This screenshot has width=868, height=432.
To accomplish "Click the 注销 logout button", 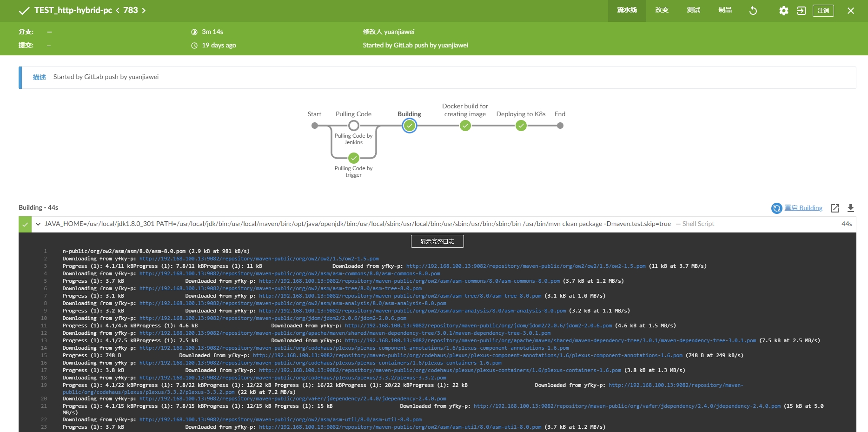I will click(x=823, y=11).
